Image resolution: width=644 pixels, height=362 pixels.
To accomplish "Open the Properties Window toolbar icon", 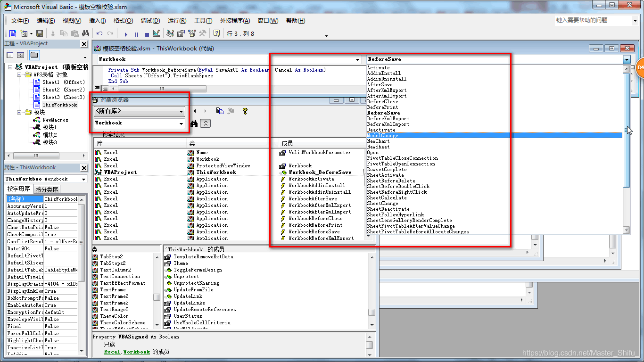I will pyautogui.click(x=181, y=33).
